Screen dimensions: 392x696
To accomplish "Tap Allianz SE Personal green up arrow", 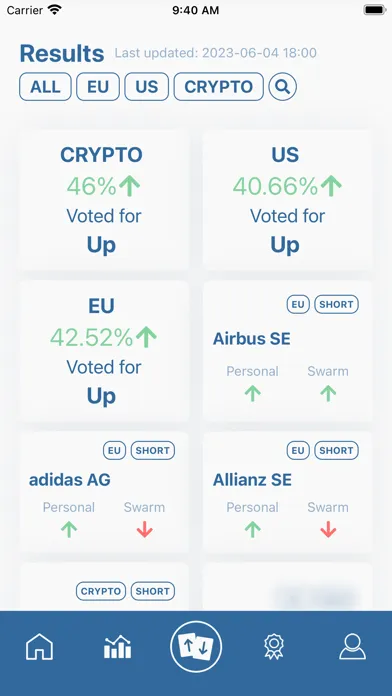I will click(x=253, y=530).
